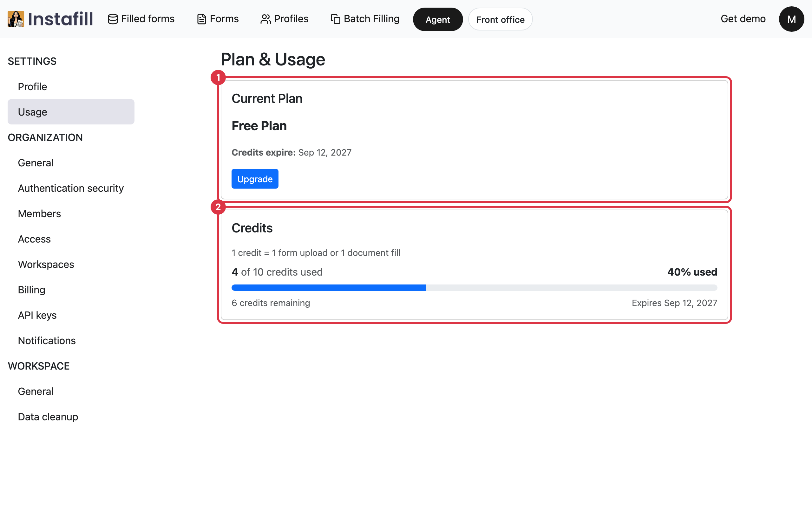Click the ORGANIZATION section header
Image resolution: width=812 pixels, height=508 pixels.
(x=45, y=137)
